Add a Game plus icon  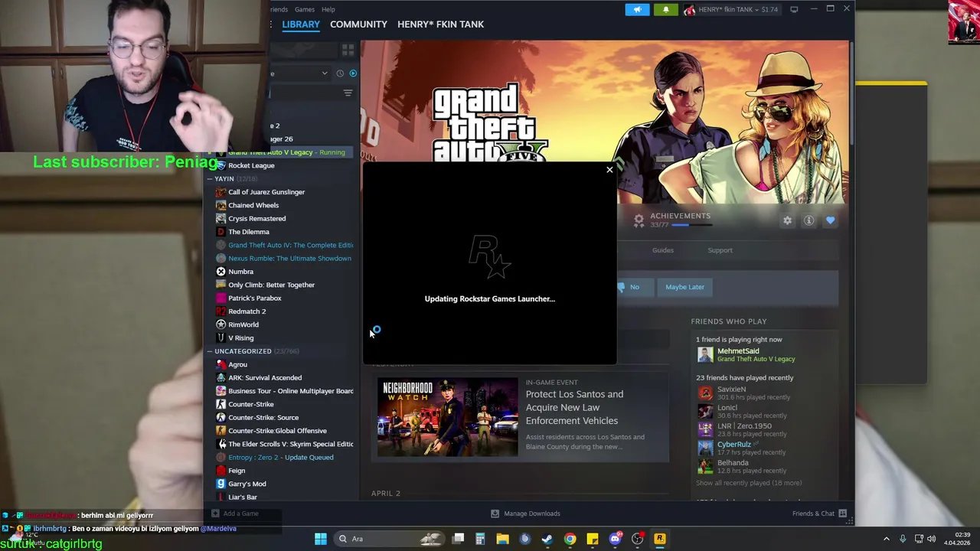[215, 514]
